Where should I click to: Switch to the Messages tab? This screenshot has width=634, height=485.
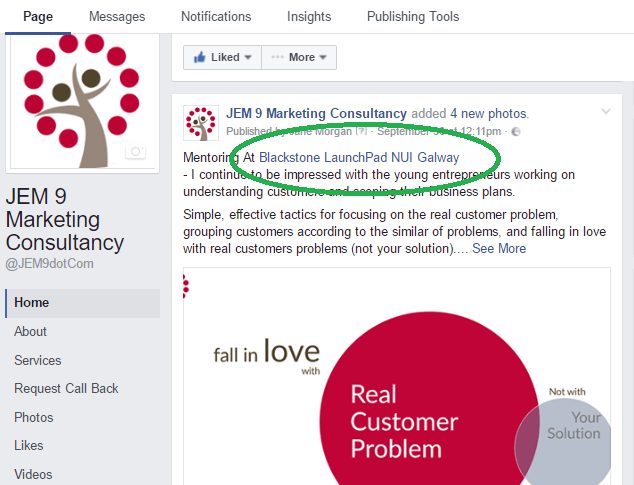tap(117, 17)
